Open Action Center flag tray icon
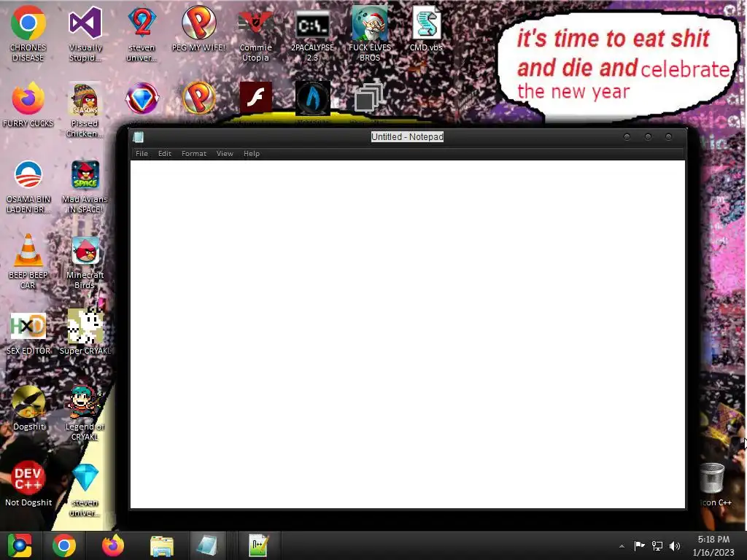Image resolution: width=747 pixels, height=560 pixels. point(639,545)
